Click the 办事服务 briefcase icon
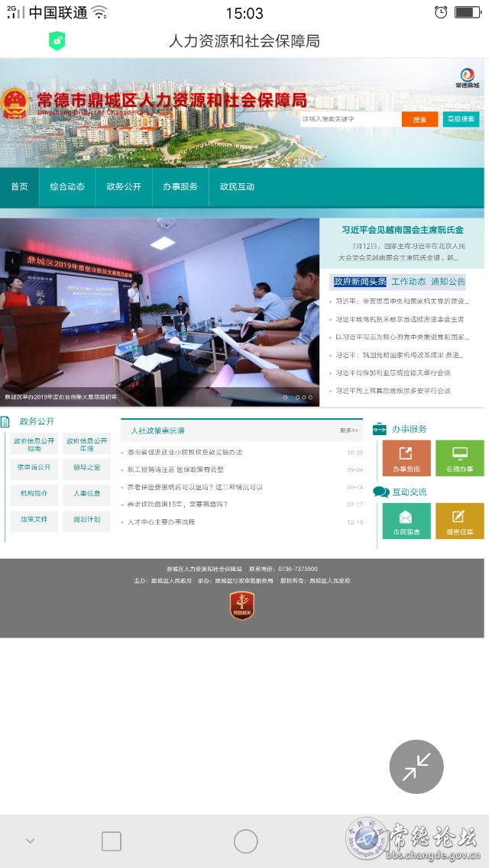This screenshot has height=868, width=489. [x=379, y=429]
